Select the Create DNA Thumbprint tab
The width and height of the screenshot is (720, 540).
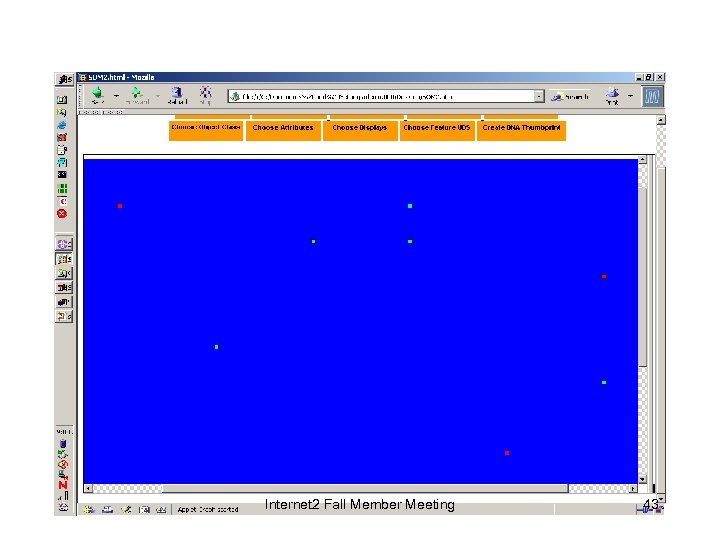point(521,131)
